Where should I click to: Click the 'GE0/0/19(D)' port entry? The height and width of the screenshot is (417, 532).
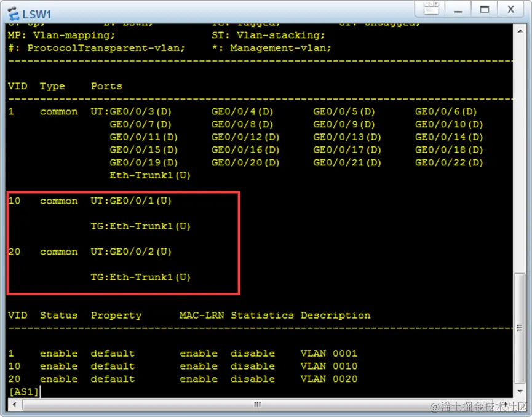point(143,162)
